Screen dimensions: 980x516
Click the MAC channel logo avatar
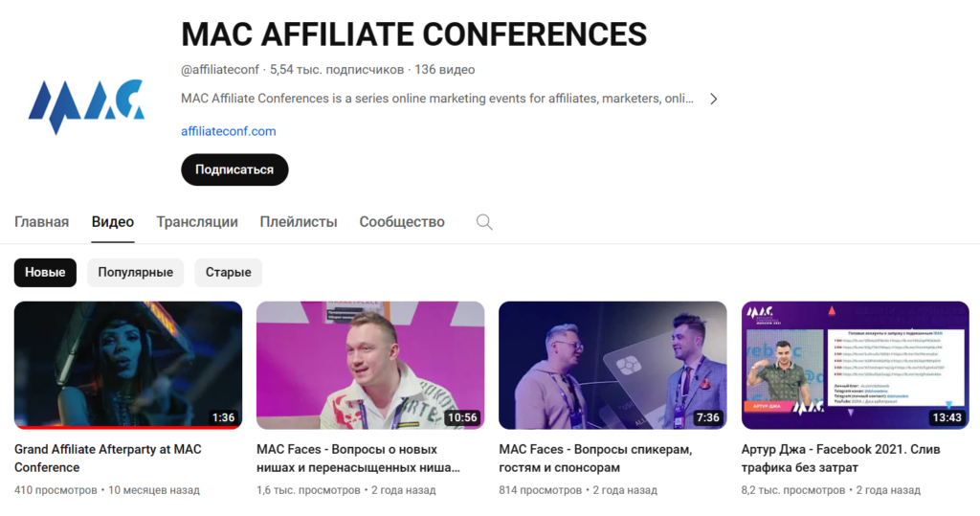pos(86,105)
